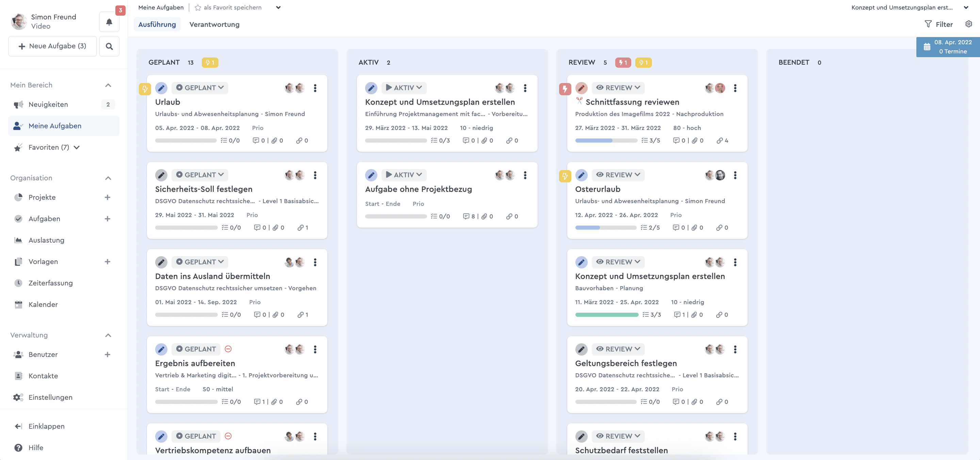
Task: Open GEPLANT status dropdown on Sicherheits-Soll card
Action: 200,175
